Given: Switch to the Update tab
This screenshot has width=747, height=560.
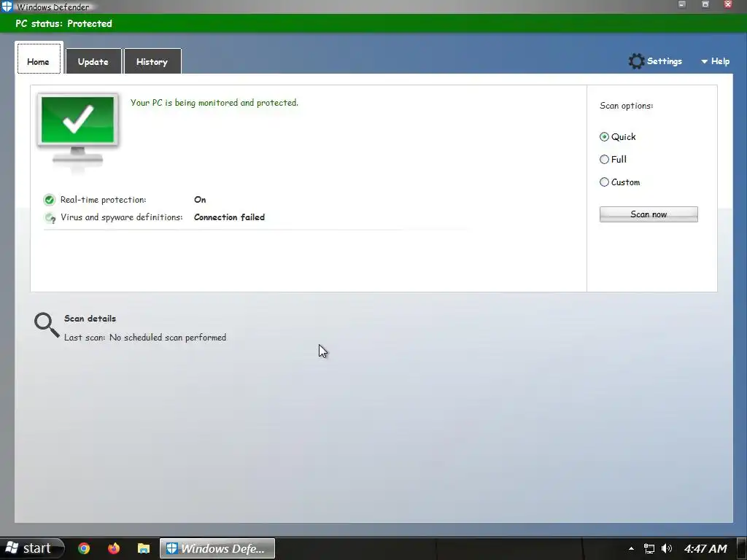Looking at the screenshot, I should [93, 61].
